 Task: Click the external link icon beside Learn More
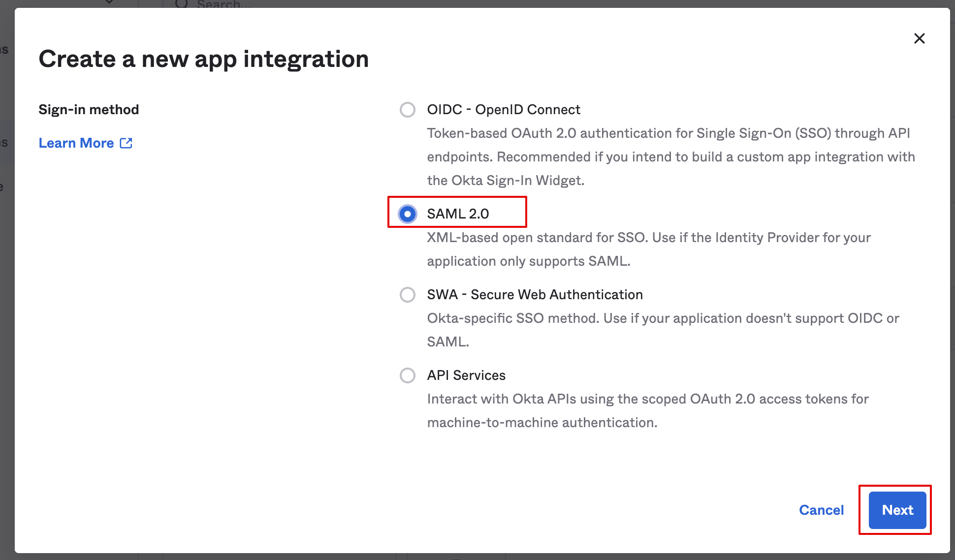pos(126,143)
